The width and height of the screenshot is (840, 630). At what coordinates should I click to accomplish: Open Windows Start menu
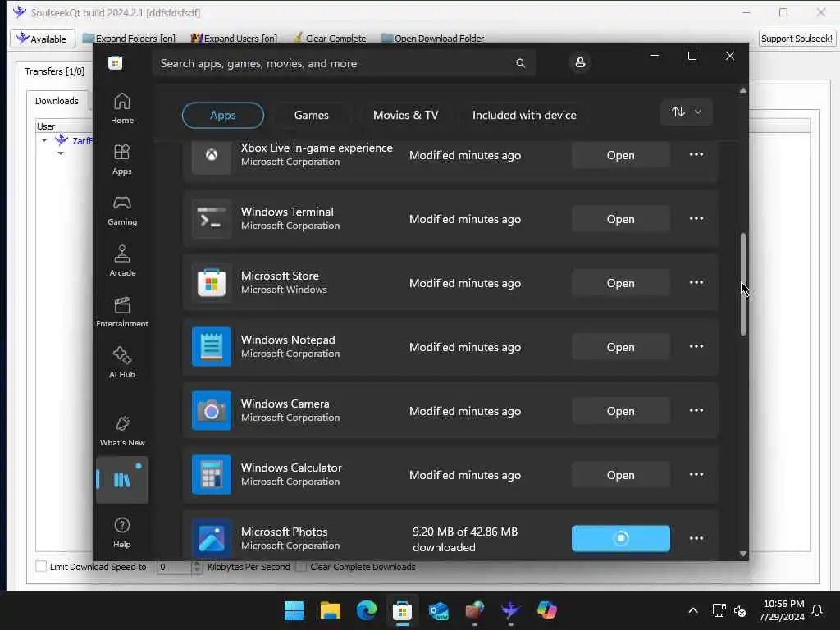(x=294, y=610)
